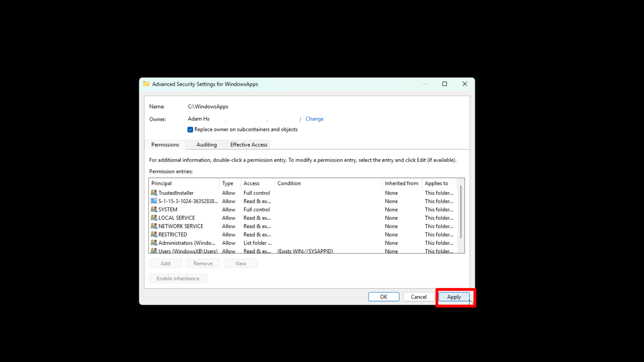Click the SYSTEM user group icon
The height and width of the screenshot is (362, 644).
click(x=154, y=209)
